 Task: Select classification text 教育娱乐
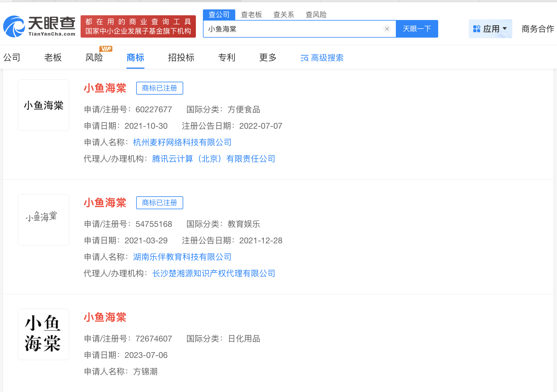(244, 224)
